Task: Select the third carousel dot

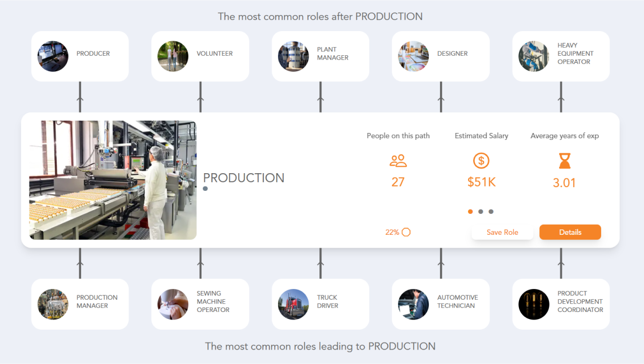Action: (x=491, y=211)
